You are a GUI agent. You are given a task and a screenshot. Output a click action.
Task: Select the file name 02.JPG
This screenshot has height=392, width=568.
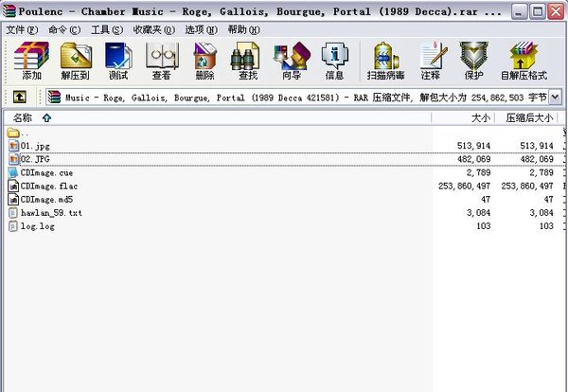[x=35, y=159]
